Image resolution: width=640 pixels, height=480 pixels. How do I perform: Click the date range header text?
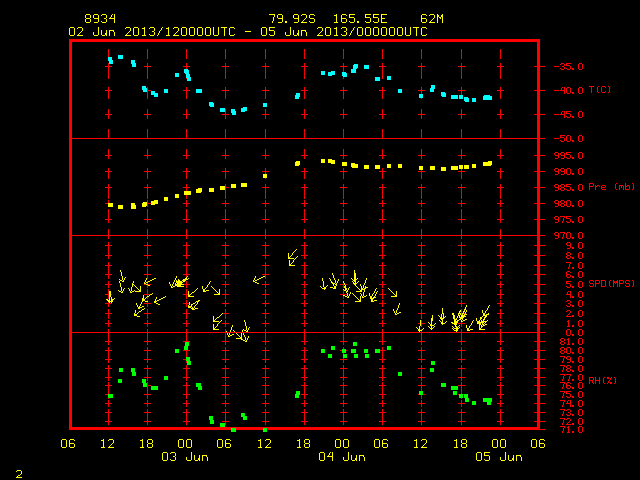[x=248, y=32]
